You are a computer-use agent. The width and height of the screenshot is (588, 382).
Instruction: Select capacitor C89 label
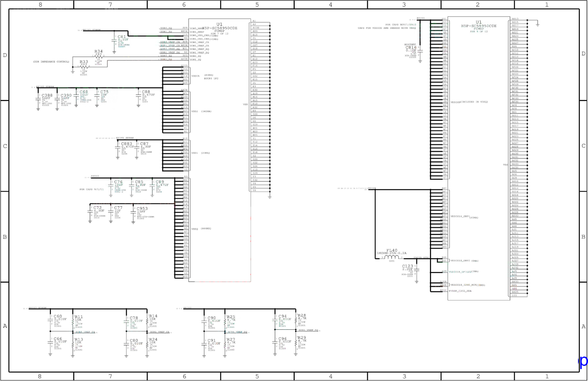pyautogui.click(x=160, y=182)
